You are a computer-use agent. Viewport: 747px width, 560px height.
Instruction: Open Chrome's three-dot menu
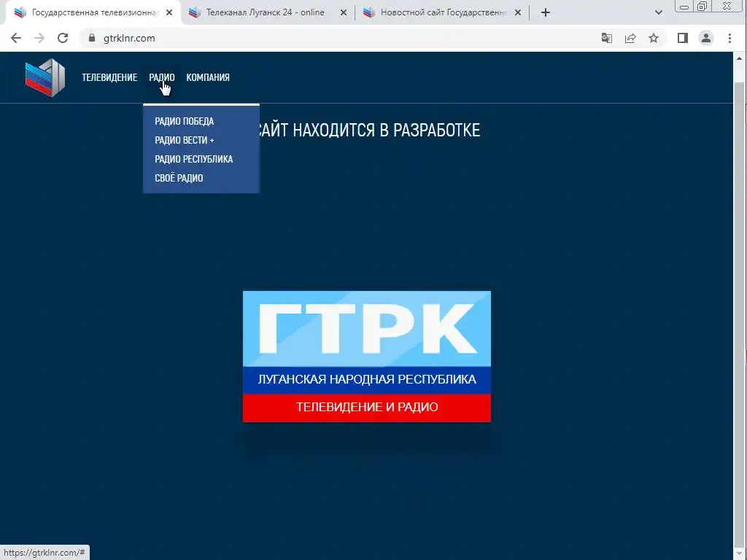tap(729, 38)
